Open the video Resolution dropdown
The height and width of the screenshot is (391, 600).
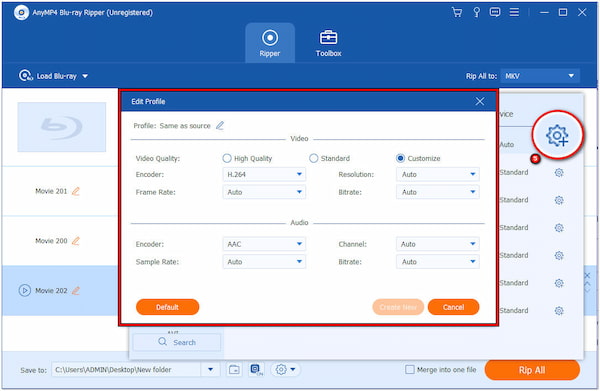click(438, 174)
